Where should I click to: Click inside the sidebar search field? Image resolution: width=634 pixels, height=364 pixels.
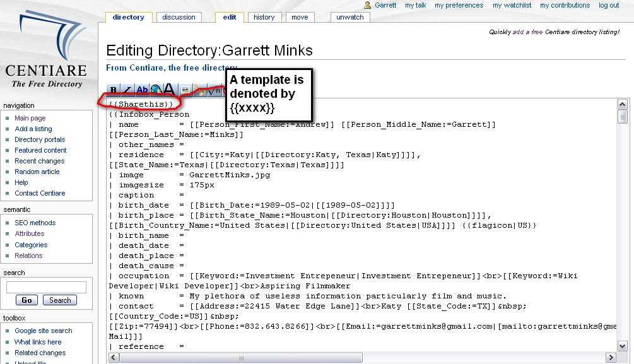tap(46, 288)
